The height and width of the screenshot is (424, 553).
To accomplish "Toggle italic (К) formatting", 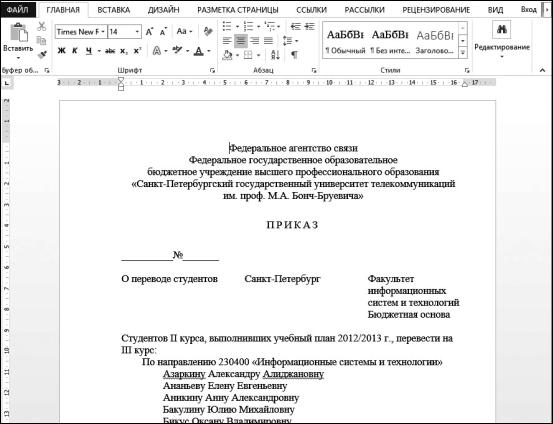I will 74,51.
